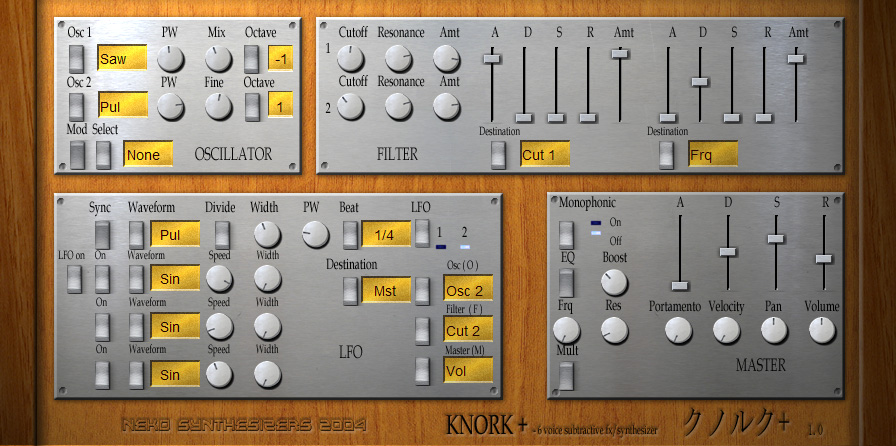Click the Vol master target display
The width and height of the screenshot is (896, 446).
pyautogui.click(x=468, y=370)
